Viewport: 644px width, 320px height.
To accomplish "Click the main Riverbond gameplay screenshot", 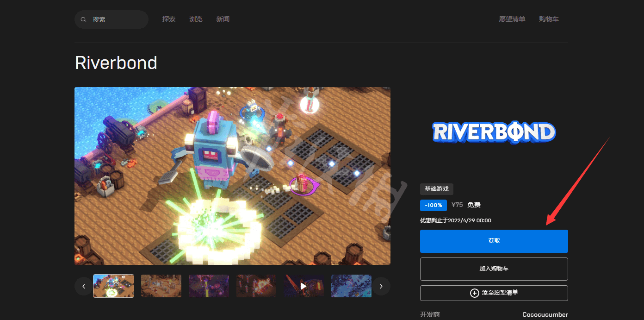I will click(x=232, y=176).
